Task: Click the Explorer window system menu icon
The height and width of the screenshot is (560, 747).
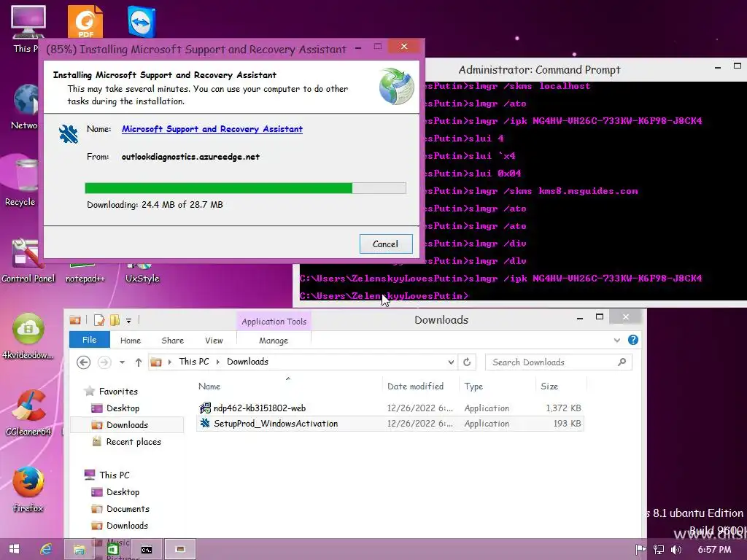Action: [75, 320]
